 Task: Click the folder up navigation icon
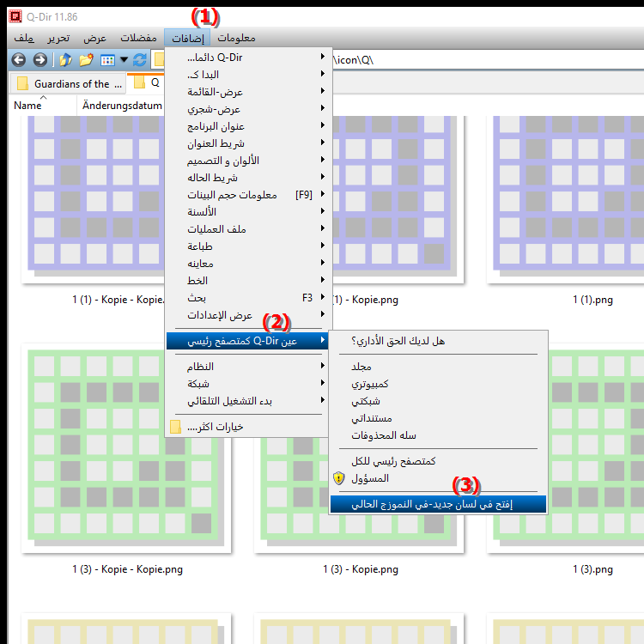pos(66,60)
